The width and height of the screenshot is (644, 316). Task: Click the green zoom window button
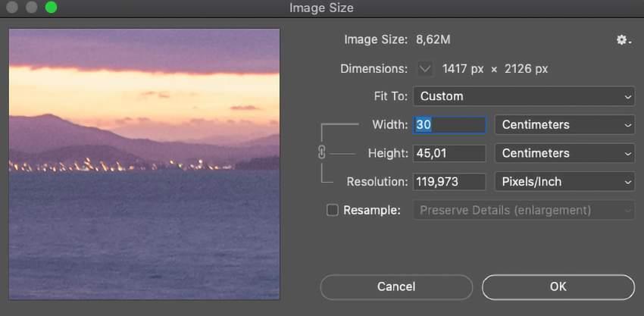[x=51, y=8]
